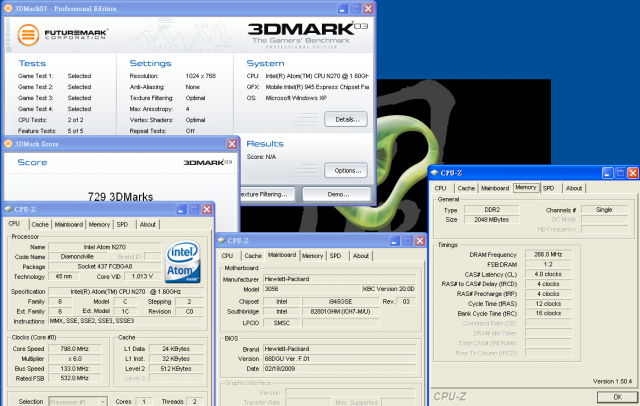640x406 pixels.
Task: Click the Manufacturer field Hewlett-Packard in Motherboard
Action: pos(340,279)
